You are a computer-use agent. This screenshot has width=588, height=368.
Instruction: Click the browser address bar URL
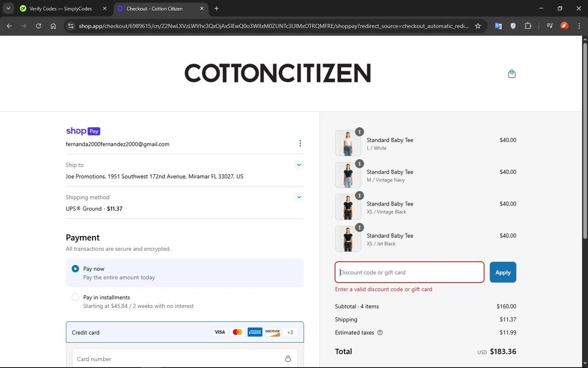(x=274, y=26)
